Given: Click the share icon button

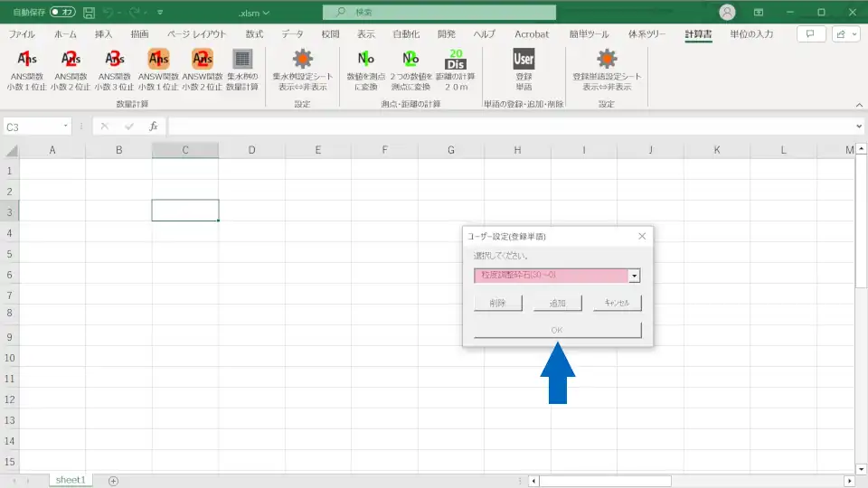Looking at the screenshot, I should point(845,34).
